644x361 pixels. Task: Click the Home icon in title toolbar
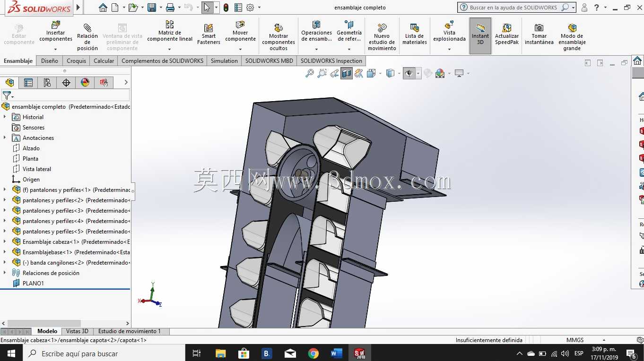[x=103, y=8]
